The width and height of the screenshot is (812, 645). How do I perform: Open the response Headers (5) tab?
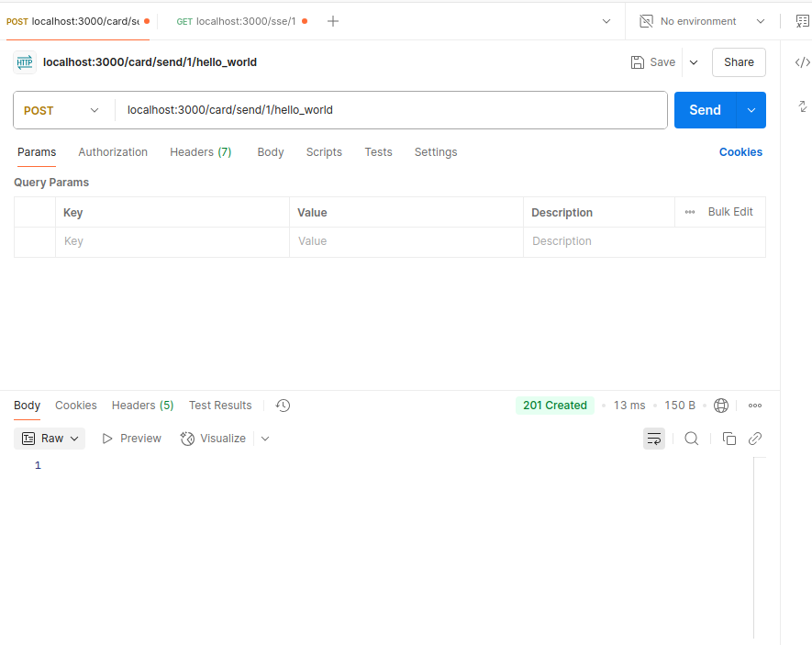point(143,406)
